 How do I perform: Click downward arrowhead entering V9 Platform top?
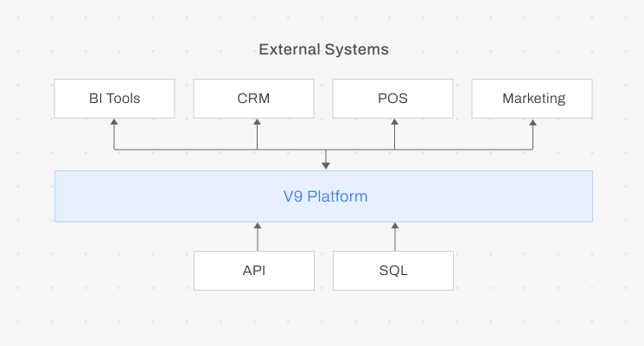click(x=326, y=164)
